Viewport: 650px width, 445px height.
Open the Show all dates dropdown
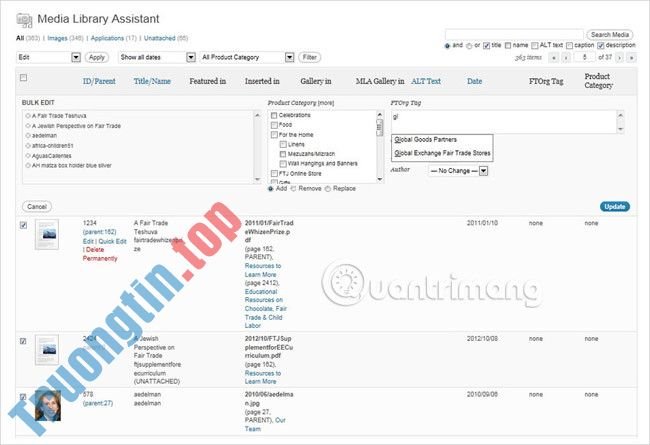click(x=157, y=57)
